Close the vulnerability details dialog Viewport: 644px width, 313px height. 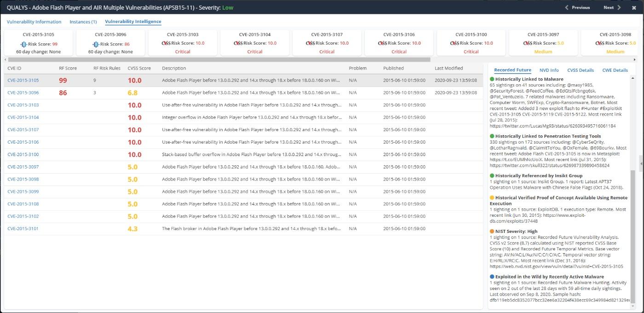click(x=634, y=8)
